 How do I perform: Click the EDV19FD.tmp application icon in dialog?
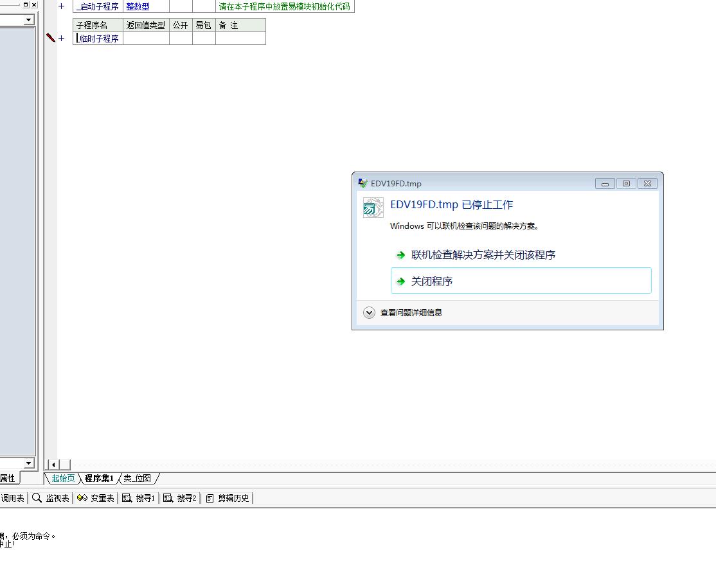(373, 208)
